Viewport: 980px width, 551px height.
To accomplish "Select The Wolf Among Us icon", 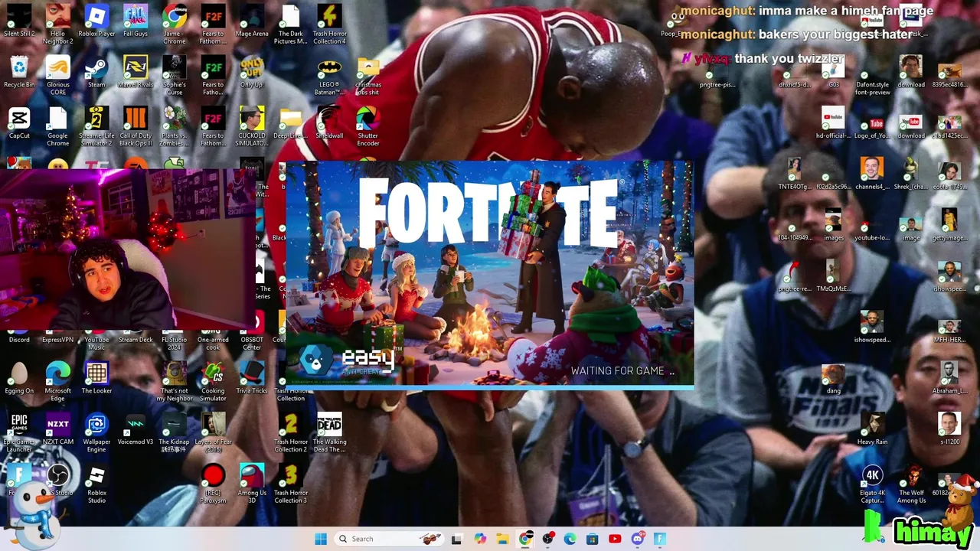I will pyautogui.click(x=911, y=483).
